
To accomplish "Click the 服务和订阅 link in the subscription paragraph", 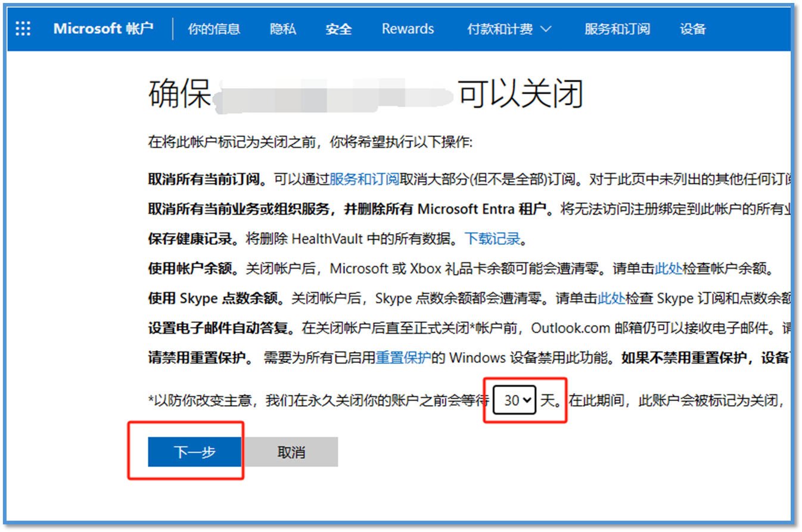I will (364, 179).
